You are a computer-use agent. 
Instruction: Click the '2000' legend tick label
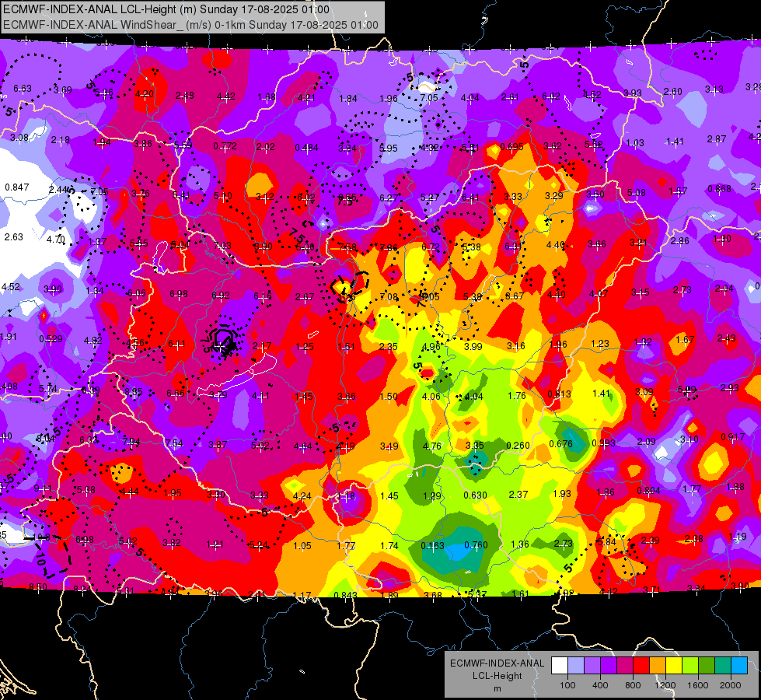point(731,685)
